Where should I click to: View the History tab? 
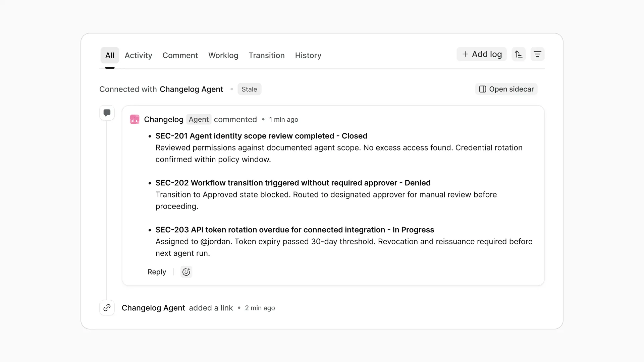pos(308,55)
